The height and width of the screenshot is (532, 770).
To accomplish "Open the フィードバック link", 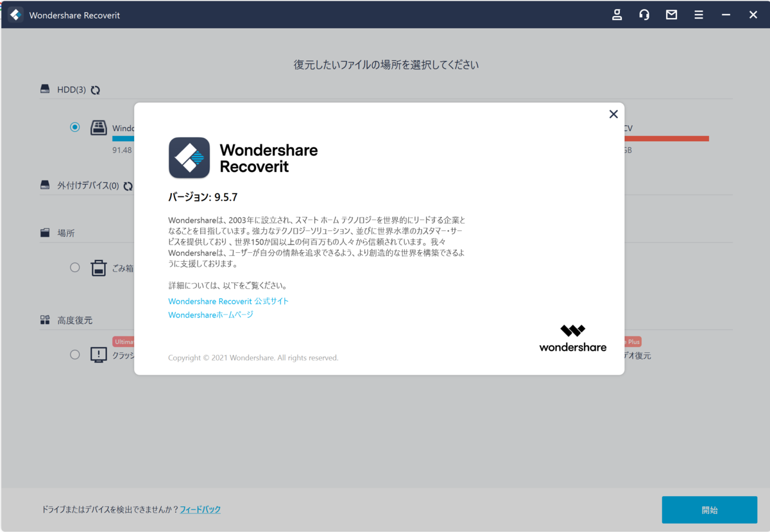I will (x=200, y=510).
